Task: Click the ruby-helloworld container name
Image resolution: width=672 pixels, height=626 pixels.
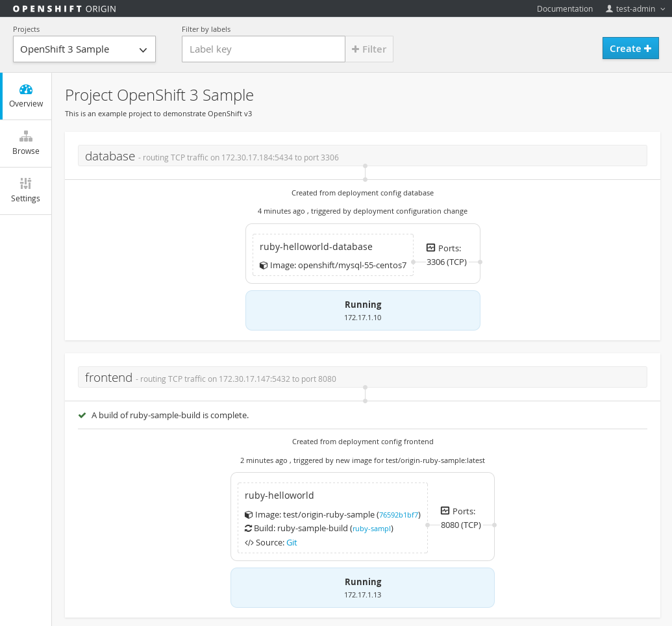Action: pos(279,495)
